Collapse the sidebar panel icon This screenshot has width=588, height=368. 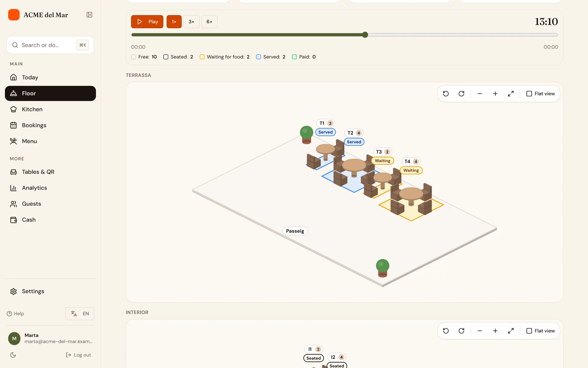click(x=89, y=15)
